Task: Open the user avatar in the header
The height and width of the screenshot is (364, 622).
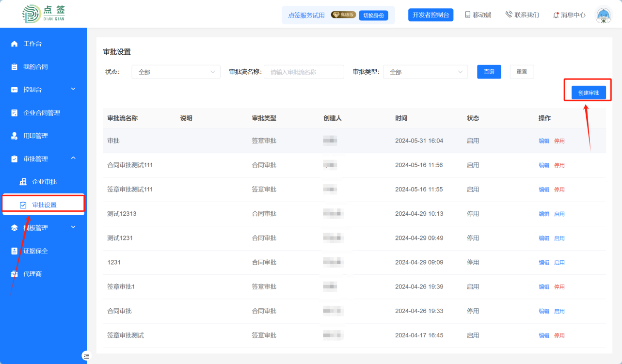Action: pyautogui.click(x=603, y=15)
